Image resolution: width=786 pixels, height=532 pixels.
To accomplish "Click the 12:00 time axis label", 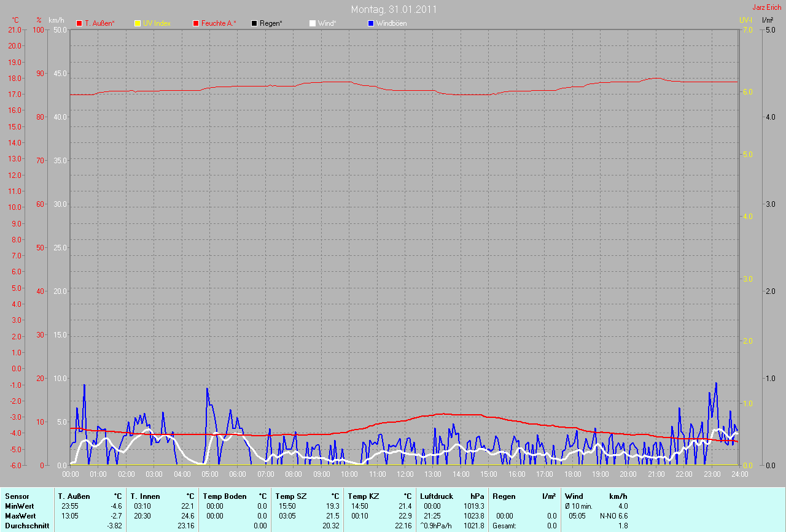I will (x=405, y=474).
